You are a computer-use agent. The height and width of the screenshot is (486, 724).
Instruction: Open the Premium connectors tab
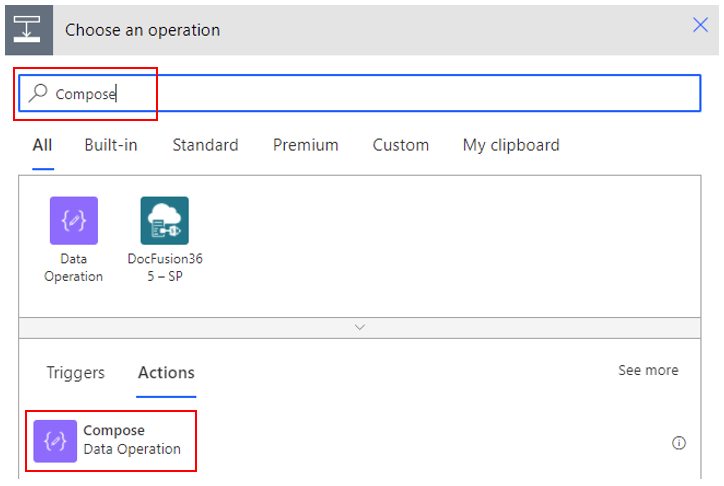coord(306,145)
